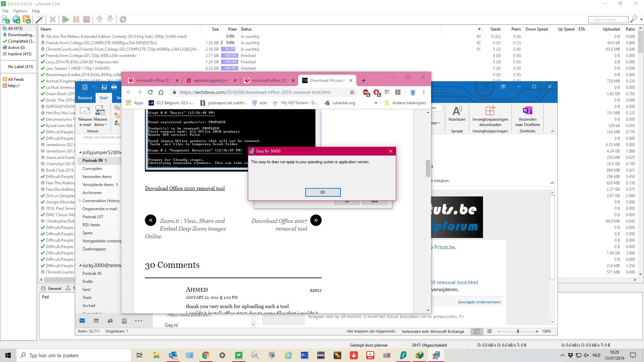644x362 pixels.
Task: Click the red Remove torrent X icon
Action: point(53,19)
